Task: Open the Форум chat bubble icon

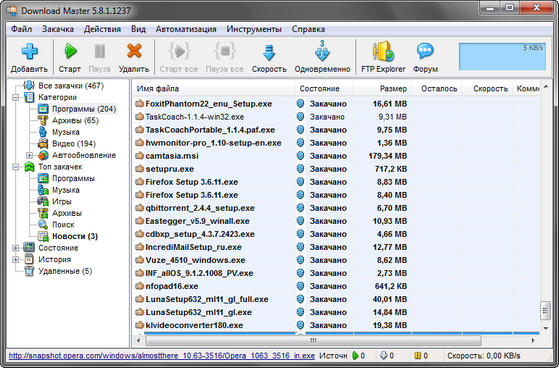Action: pyautogui.click(x=425, y=51)
